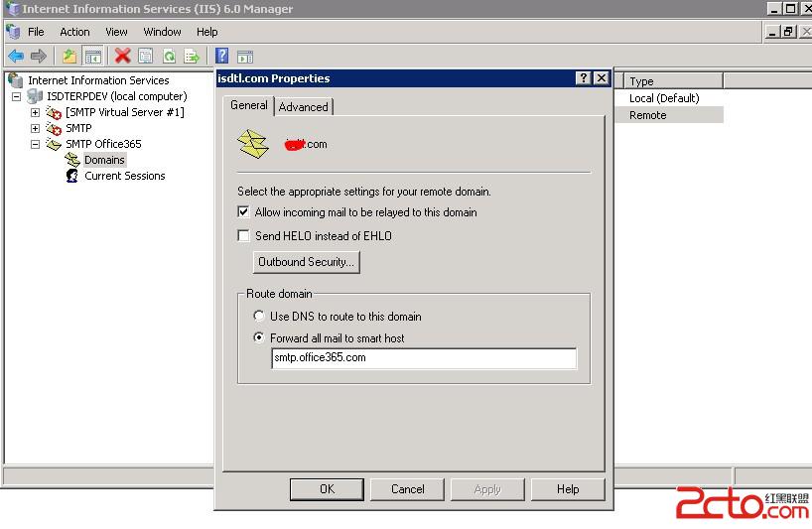Open the Window menu
The height and width of the screenshot is (529, 812).
pos(162,32)
